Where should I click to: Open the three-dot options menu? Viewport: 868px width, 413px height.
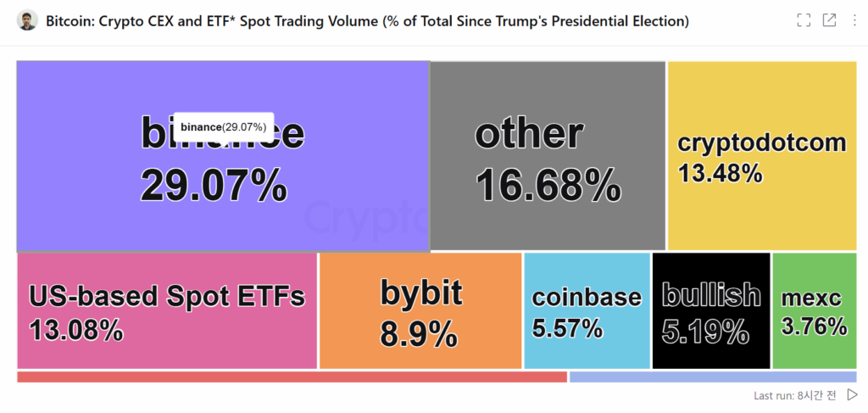coord(854,21)
